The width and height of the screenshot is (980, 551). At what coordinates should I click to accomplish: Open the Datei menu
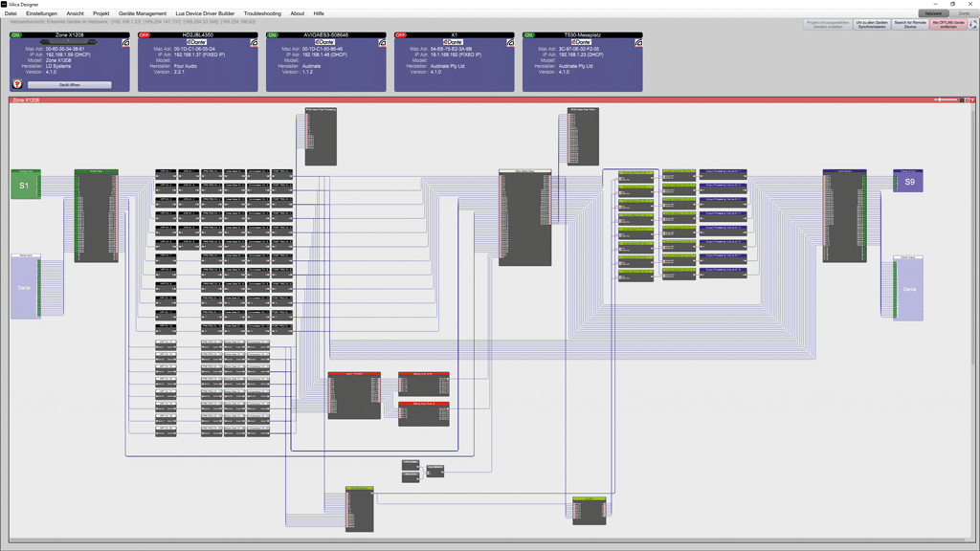tap(11, 13)
